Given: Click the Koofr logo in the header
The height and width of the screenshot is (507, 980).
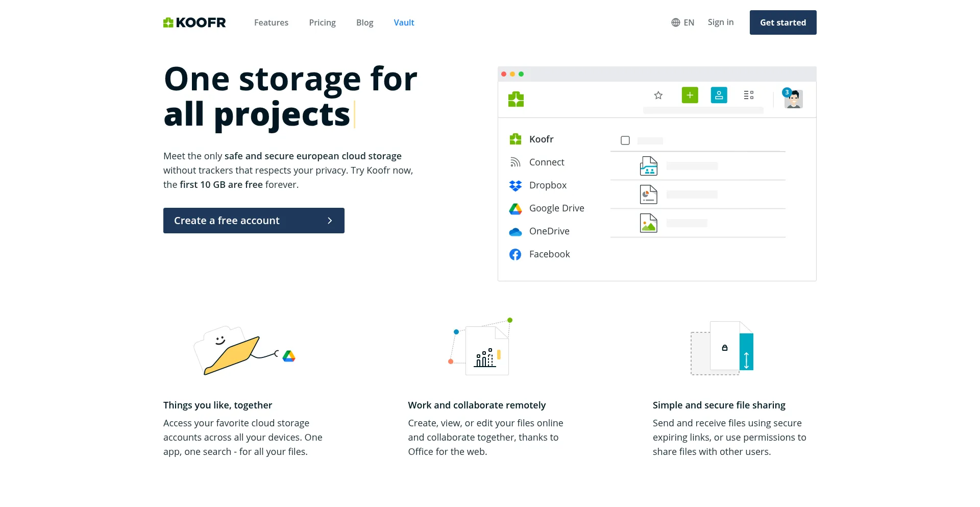Looking at the screenshot, I should (194, 22).
